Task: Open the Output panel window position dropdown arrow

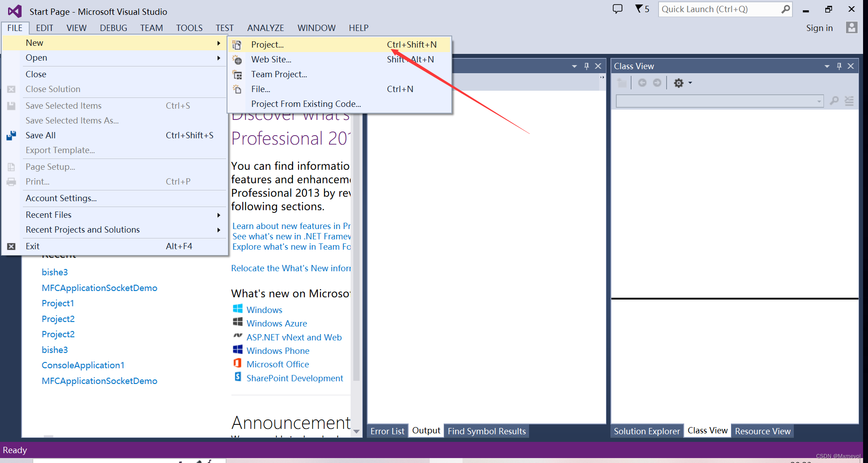Action: [574, 66]
